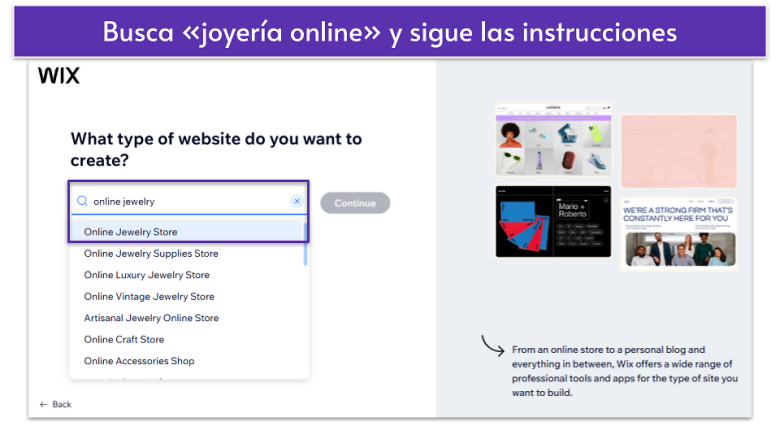780x439 pixels.
Task: Click the search magnifier icon
Action: click(x=82, y=201)
